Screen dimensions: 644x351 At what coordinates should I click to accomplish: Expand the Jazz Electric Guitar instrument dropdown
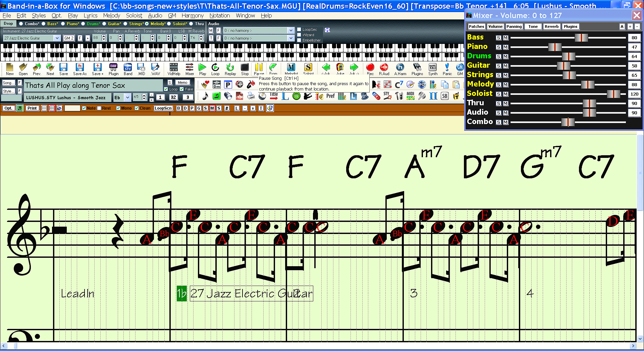point(57,38)
